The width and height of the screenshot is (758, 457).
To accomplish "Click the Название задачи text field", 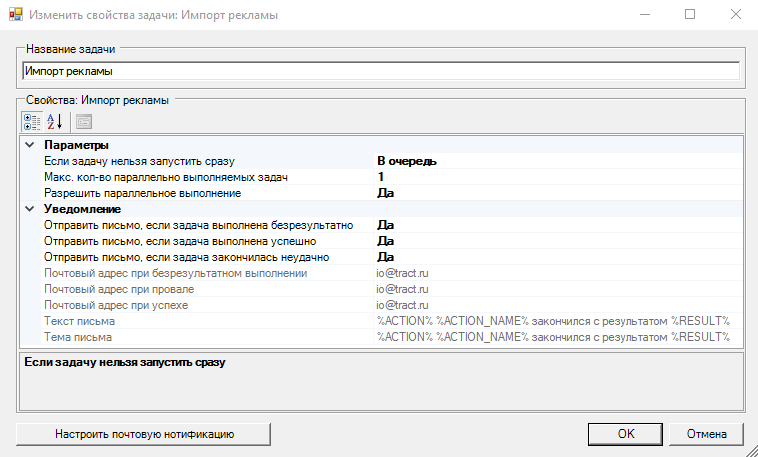I will 380,71.
